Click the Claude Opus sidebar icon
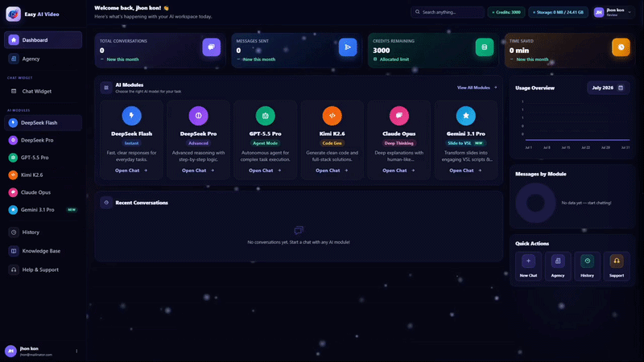Image resolution: width=644 pixels, height=362 pixels. [13, 192]
